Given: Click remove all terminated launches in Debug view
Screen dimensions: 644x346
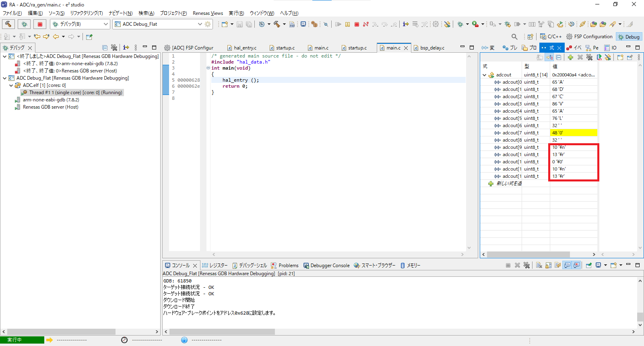Looking at the screenshot, I should click(114, 47).
